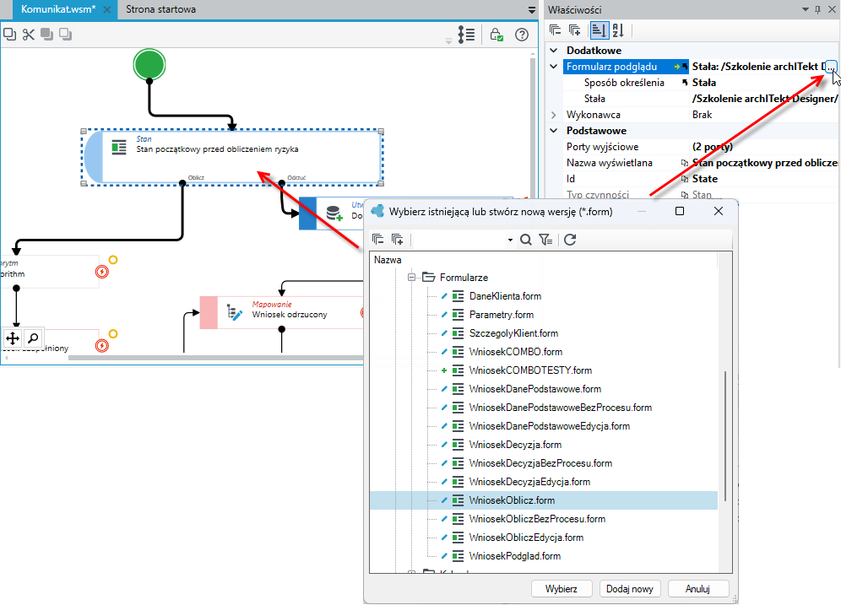
Task: Select WniosekCOMBOTESTY.form in the tree
Action: 530,370
